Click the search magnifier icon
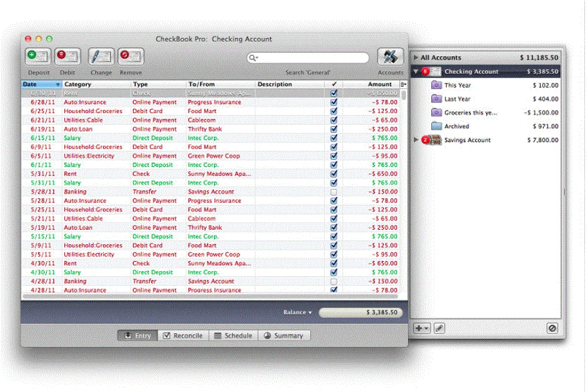 253,57
